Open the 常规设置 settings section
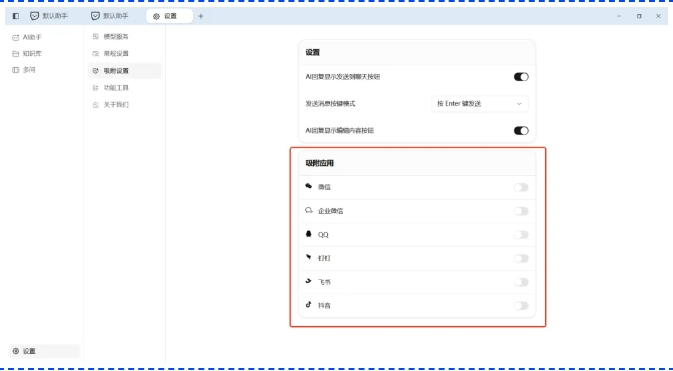The width and height of the screenshot is (673, 371). [124, 54]
